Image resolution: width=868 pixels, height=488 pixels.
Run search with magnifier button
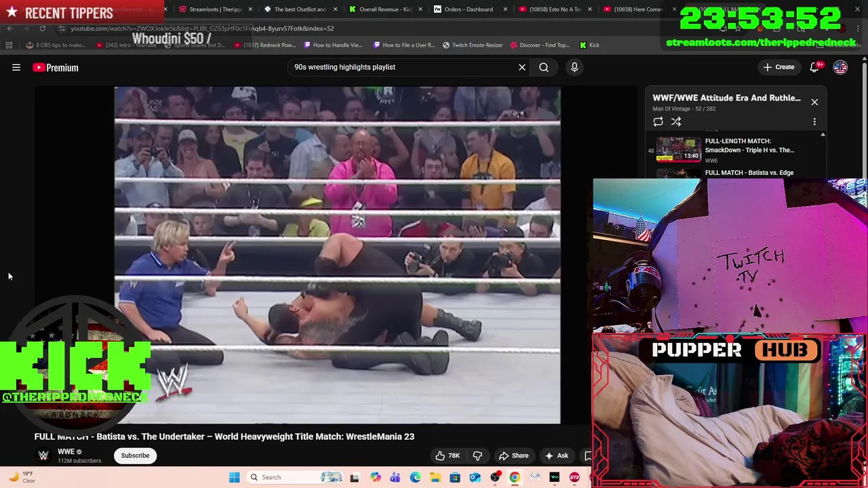coord(544,67)
